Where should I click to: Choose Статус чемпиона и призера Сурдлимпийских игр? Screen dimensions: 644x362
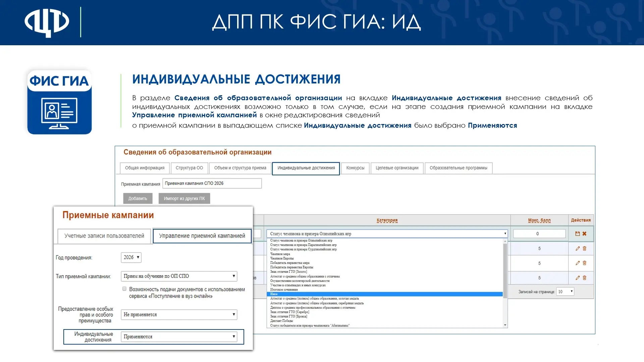[304, 249]
